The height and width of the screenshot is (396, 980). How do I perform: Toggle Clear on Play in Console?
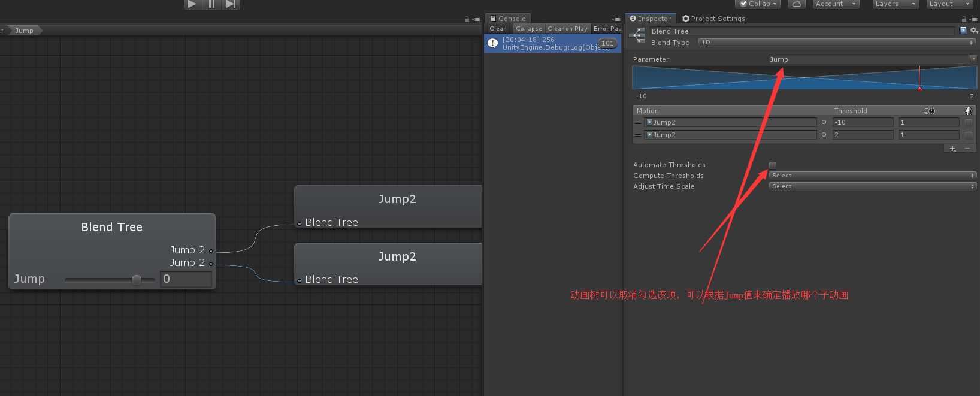[x=567, y=28]
